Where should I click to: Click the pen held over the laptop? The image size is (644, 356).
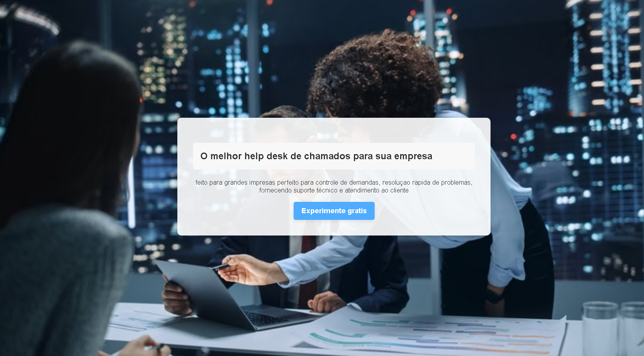[x=222, y=268]
